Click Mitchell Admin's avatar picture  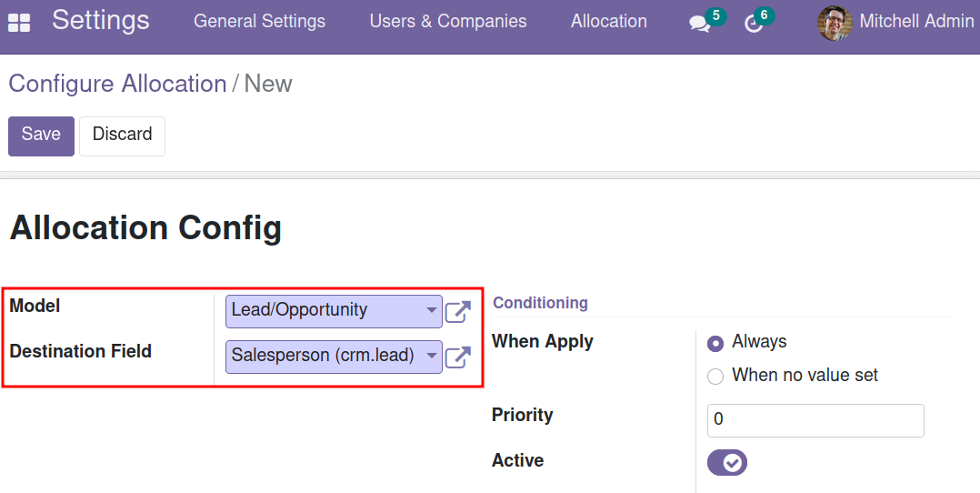[x=835, y=23]
